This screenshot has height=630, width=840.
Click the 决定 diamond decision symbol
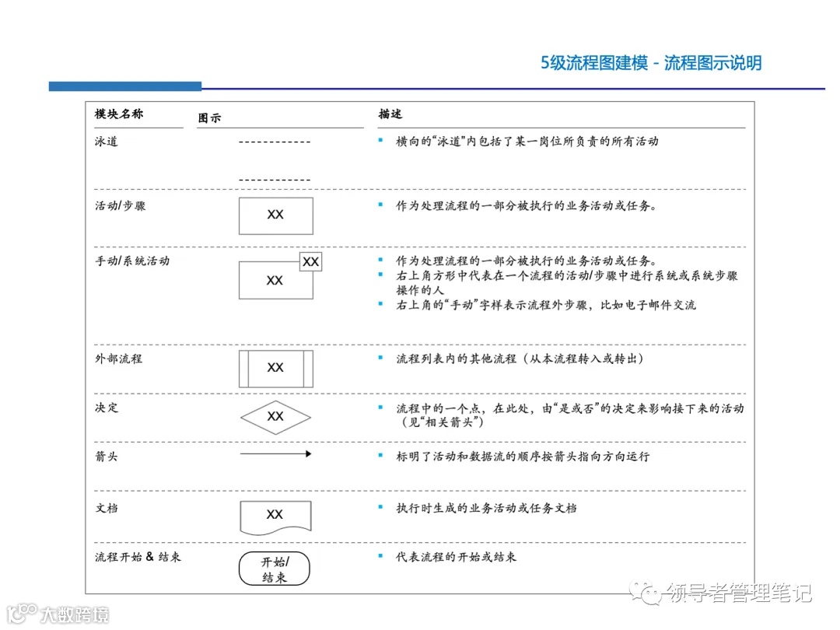(x=275, y=417)
